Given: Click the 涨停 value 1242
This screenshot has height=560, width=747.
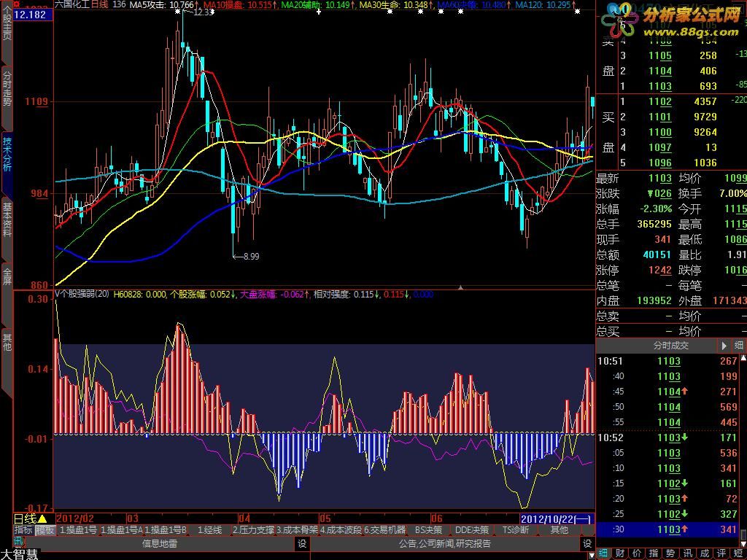Looking at the screenshot, I should [x=660, y=270].
